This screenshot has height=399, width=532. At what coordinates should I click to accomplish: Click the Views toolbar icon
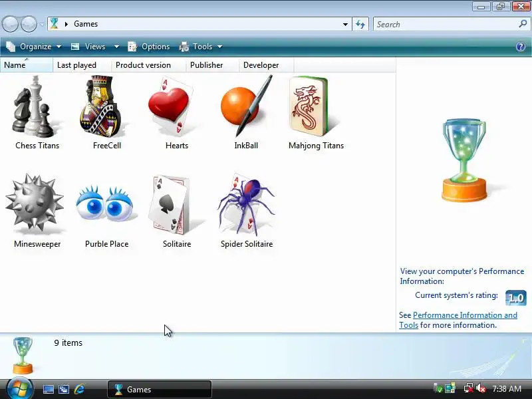75,47
